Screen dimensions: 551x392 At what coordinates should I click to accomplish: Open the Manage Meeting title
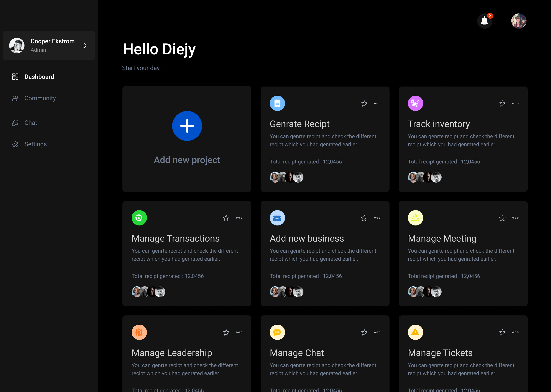tap(442, 238)
